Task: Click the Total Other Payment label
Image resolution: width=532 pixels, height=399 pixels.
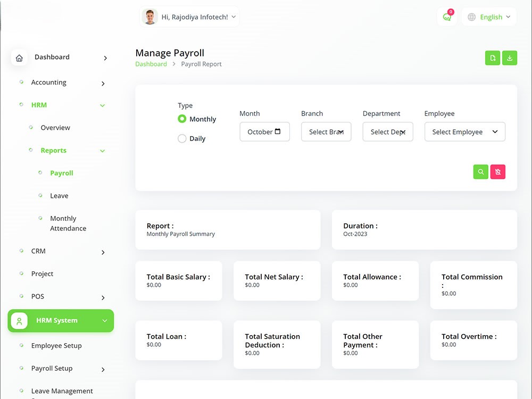Action: [x=362, y=340]
